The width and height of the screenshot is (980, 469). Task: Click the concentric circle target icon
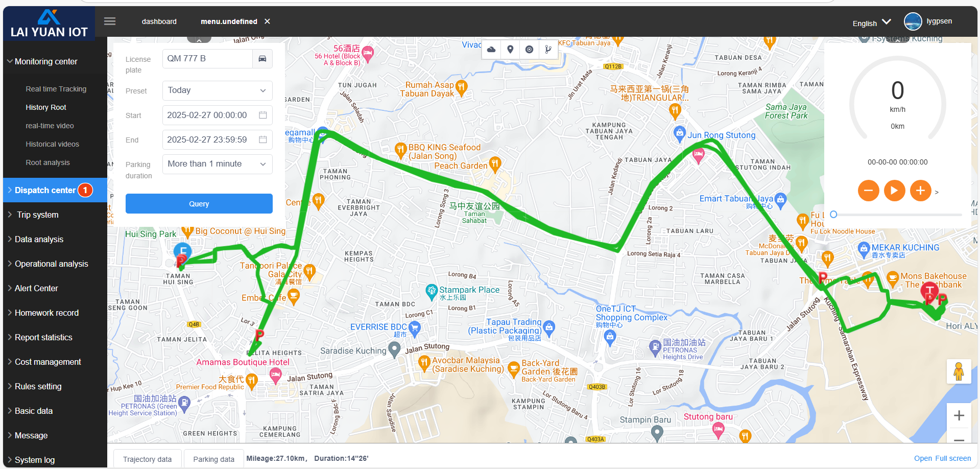point(529,50)
